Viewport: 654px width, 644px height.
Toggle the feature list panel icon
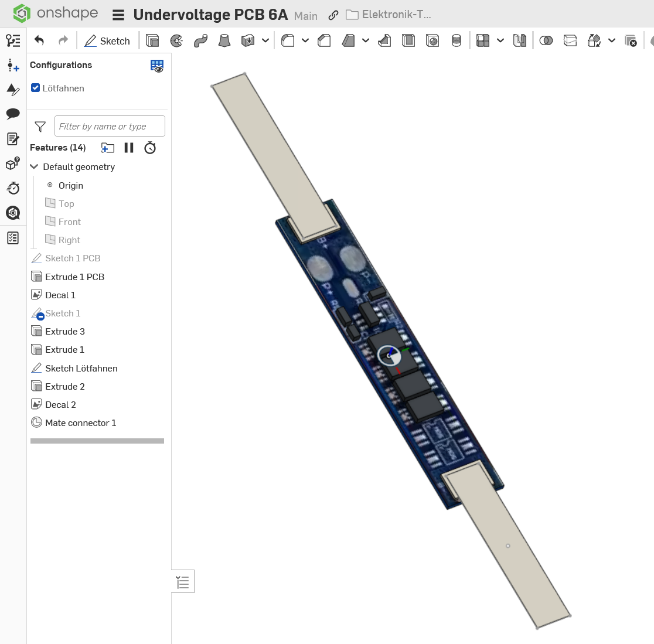[13, 40]
